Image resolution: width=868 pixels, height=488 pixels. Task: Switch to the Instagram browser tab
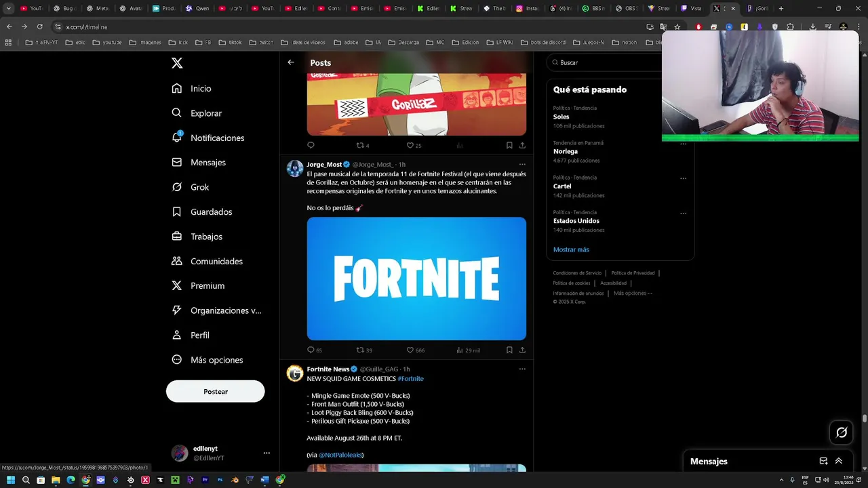point(528,9)
